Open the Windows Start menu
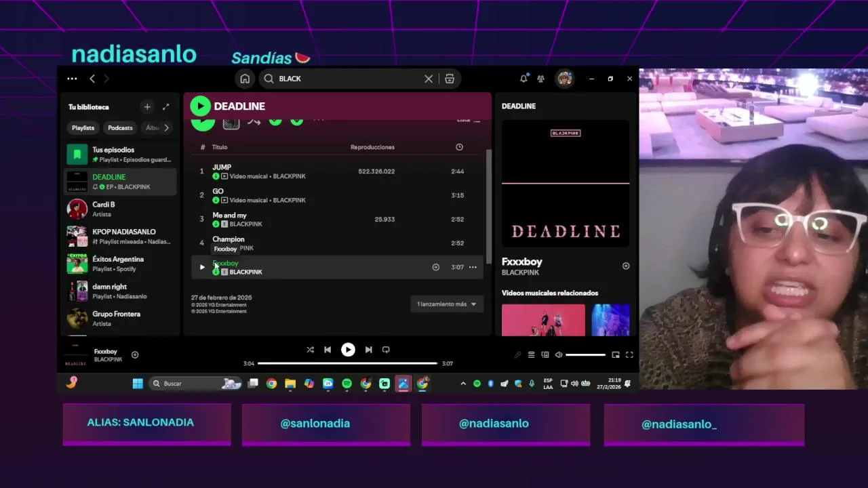Screen dimensions: 868x488 (138, 384)
